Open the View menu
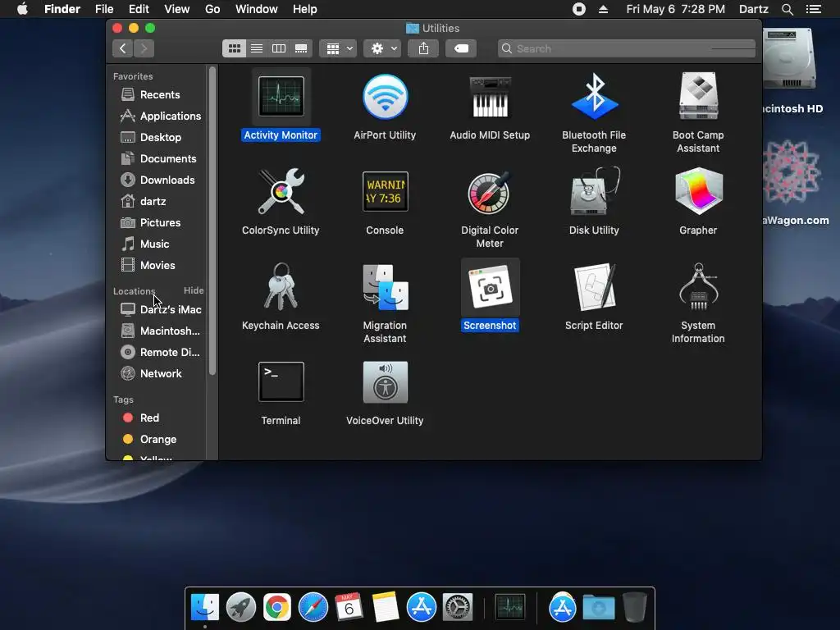Image resolution: width=840 pixels, height=630 pixels. [x=177, y=9]
